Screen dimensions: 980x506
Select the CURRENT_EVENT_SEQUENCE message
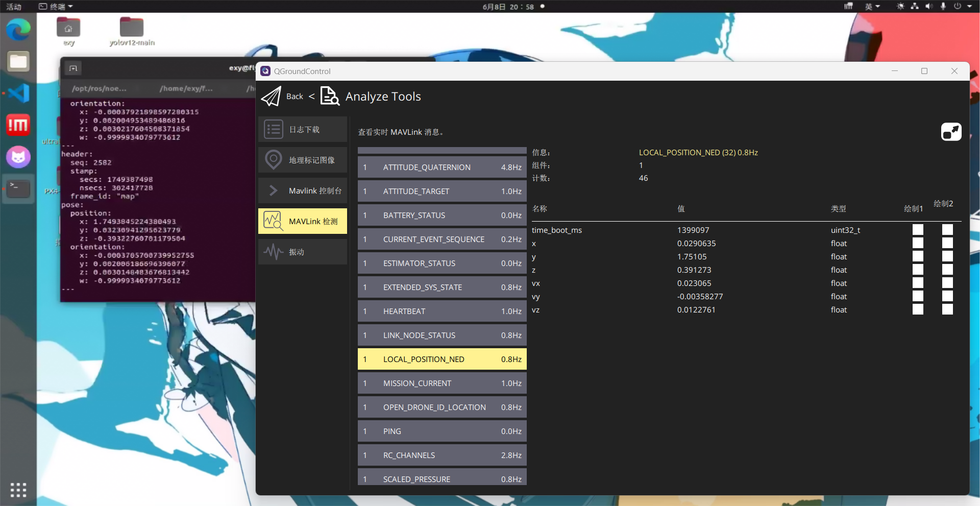442,239
